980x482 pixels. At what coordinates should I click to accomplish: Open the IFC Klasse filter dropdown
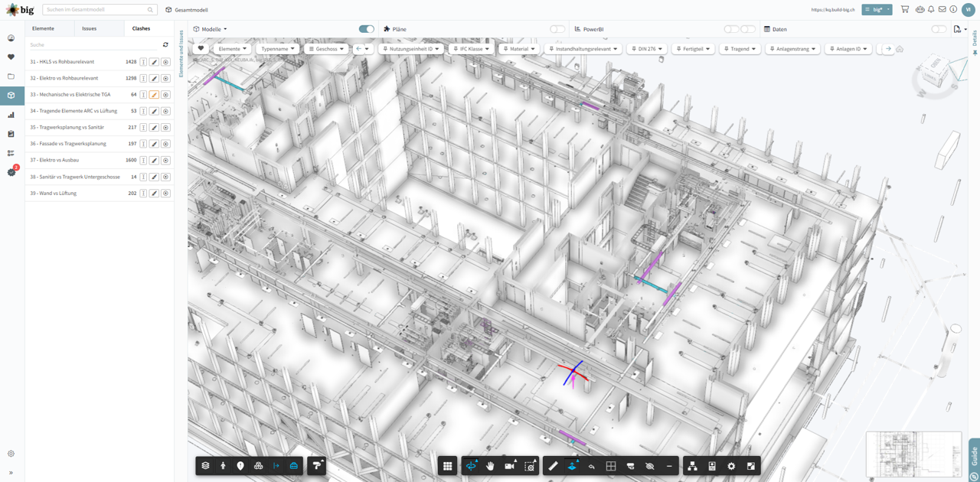471,49
